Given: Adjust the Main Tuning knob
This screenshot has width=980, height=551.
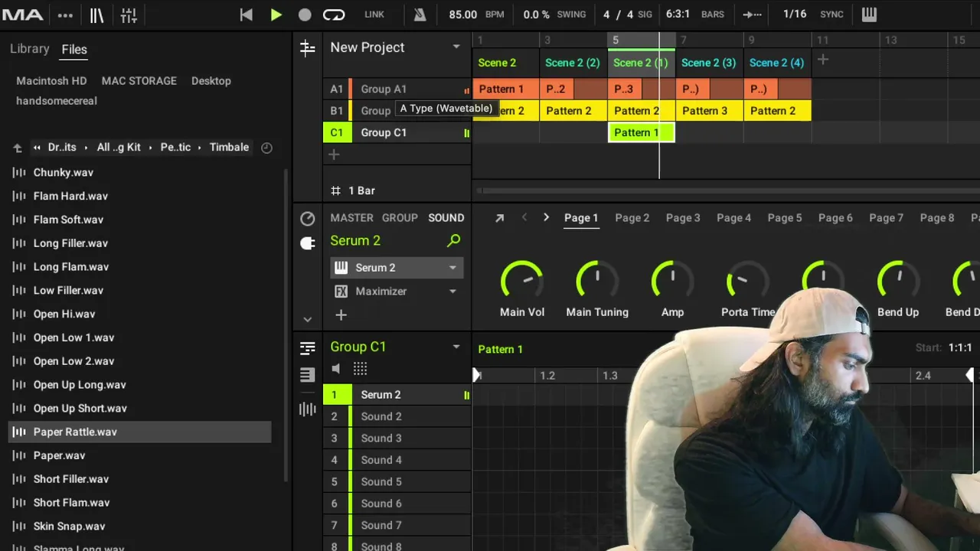Looking at the screenshot, I should (597, 280).
